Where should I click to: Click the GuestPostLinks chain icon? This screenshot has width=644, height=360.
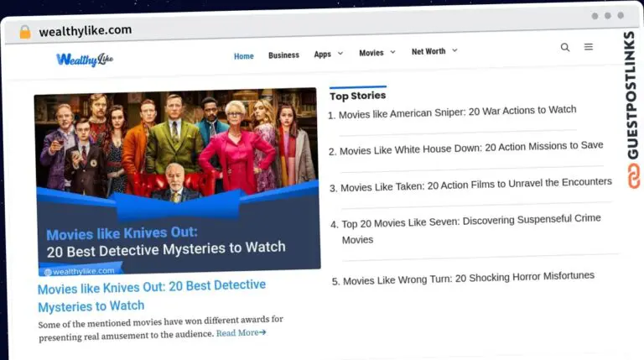click(633, 177)
